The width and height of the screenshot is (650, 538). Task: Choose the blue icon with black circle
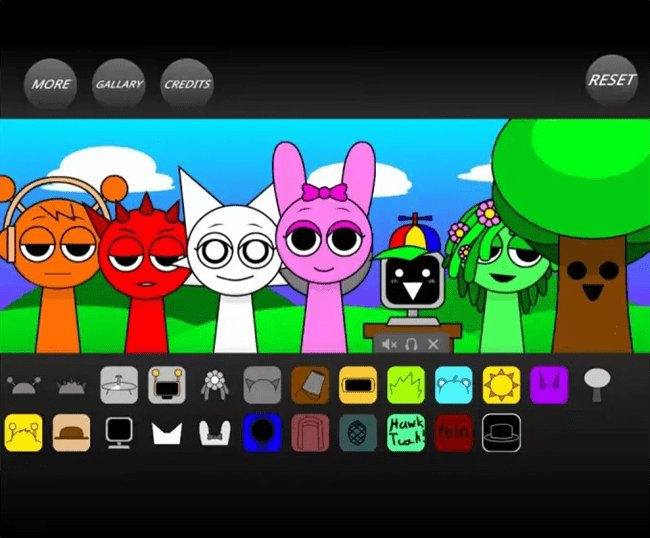pos(262,433)
